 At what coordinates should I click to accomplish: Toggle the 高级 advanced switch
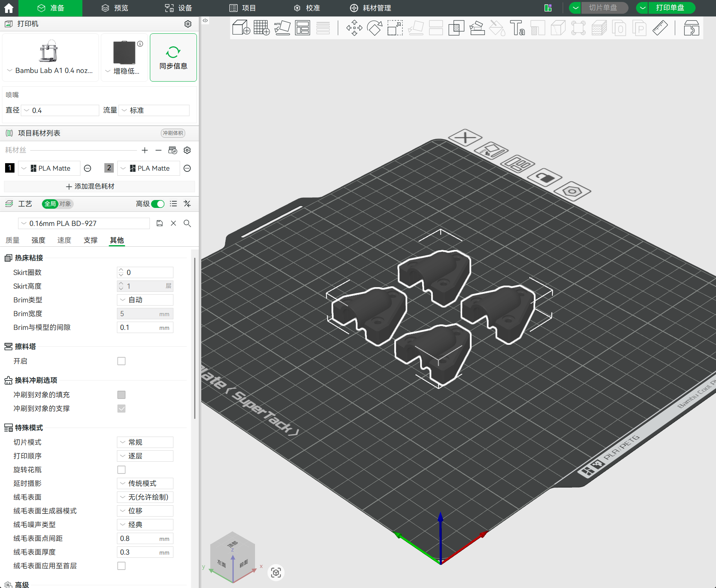click(x=158, y=204)
